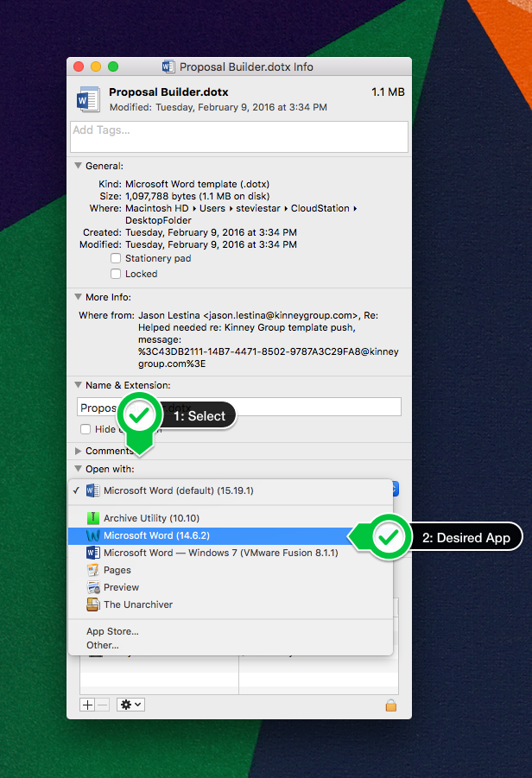Click the Word 14.6.2 app icon
532x778 pixels.
[x=92, y=535]
